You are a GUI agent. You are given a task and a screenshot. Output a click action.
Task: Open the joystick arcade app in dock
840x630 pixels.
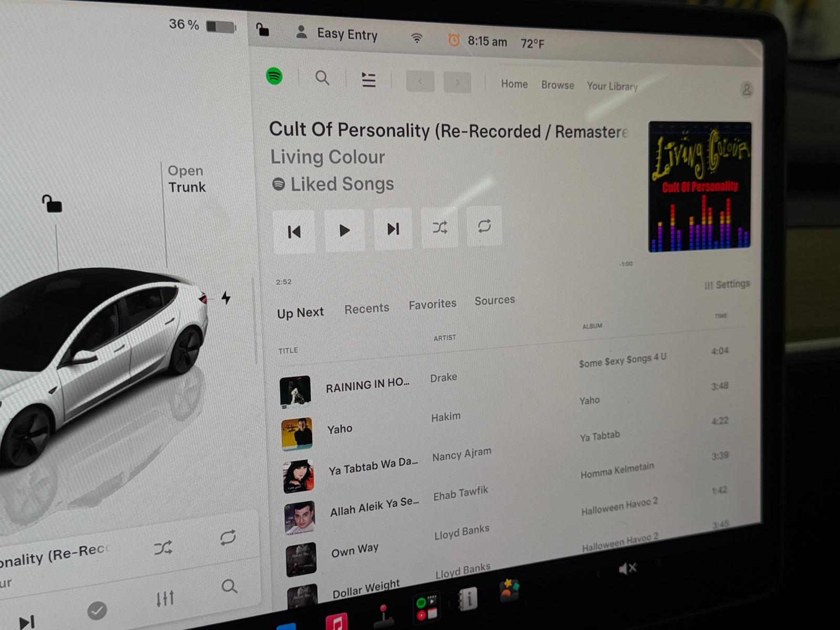click(x=384, y=615)
